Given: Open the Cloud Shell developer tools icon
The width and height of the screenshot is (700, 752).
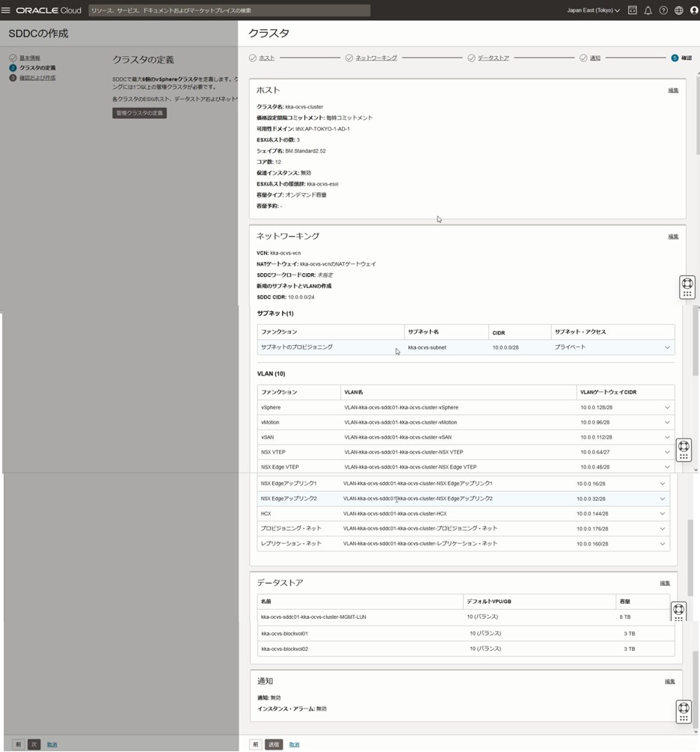Looking at the screenshot, I should click(x=632, y=10).
